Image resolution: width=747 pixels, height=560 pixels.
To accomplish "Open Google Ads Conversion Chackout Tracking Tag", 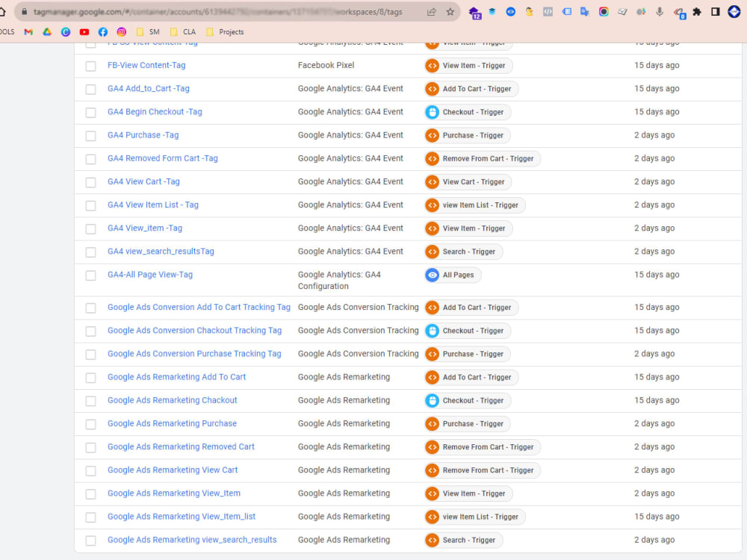I will pyautogui.click(x=194, y=331).
